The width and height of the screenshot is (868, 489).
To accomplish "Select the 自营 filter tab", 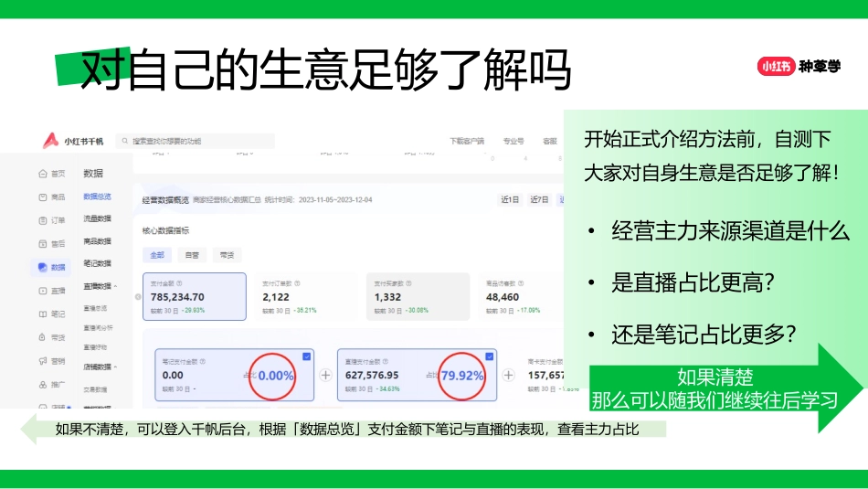I will [x=192, y=255].
